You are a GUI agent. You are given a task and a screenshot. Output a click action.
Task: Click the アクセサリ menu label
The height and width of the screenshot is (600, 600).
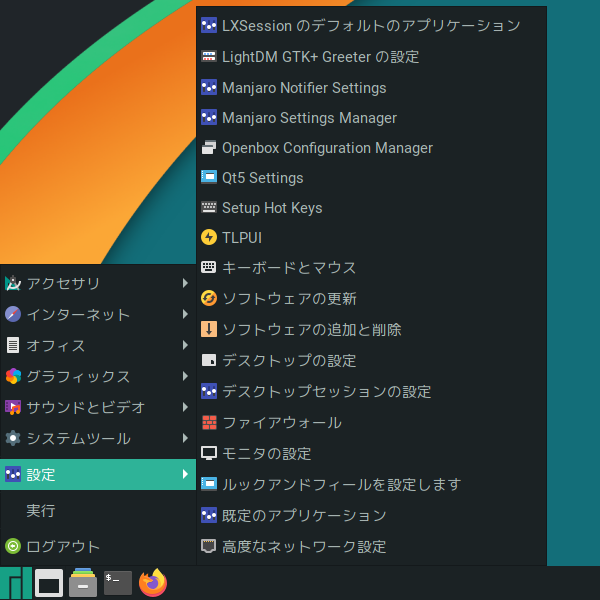point(64,284)
